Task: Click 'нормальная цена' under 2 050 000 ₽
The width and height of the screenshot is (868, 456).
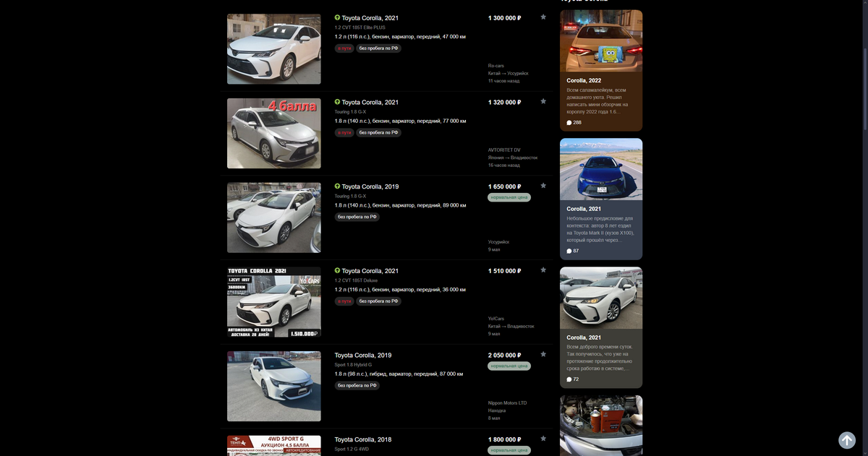Action: 509,366
